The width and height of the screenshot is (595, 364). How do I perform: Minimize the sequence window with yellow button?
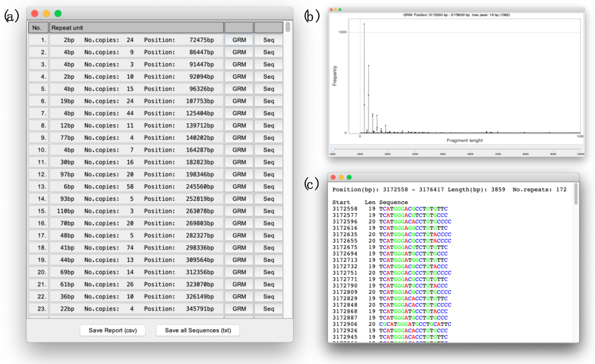341,177
